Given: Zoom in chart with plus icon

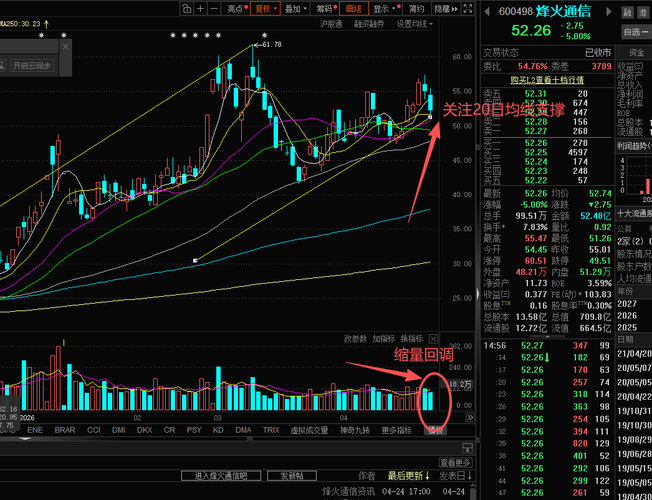Looking at the screenshot, I should [200, 9].
